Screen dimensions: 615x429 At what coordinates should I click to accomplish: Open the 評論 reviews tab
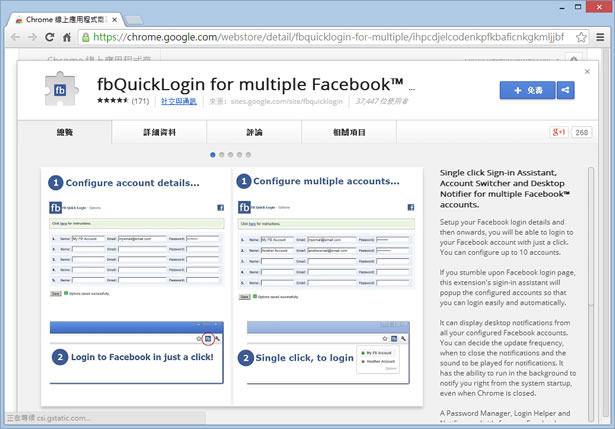click(254, 132)
